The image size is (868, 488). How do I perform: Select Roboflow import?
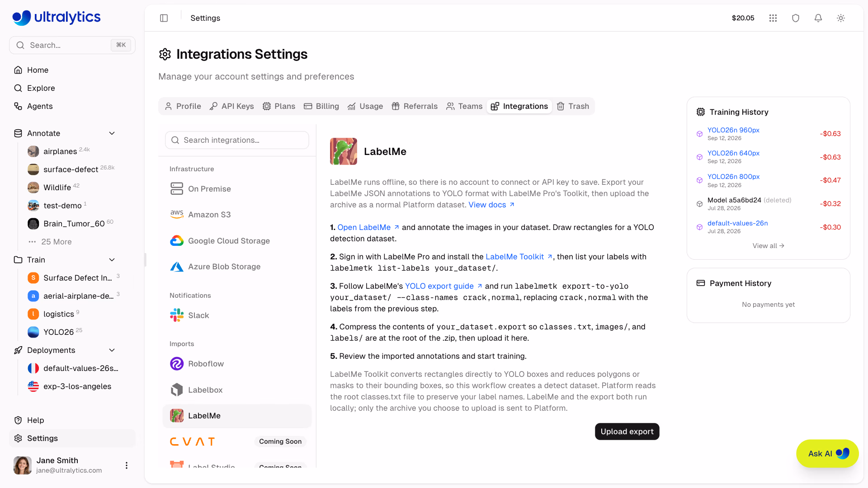tap(237, 364)
